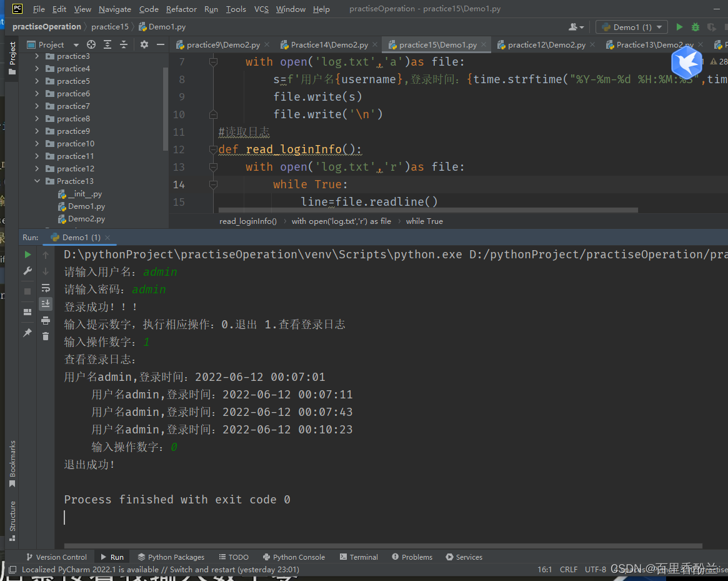Close the Demo1 (1) run tab
Image resolution: width=728 pixels, height=581 pixels.
(x=107, y=238)
